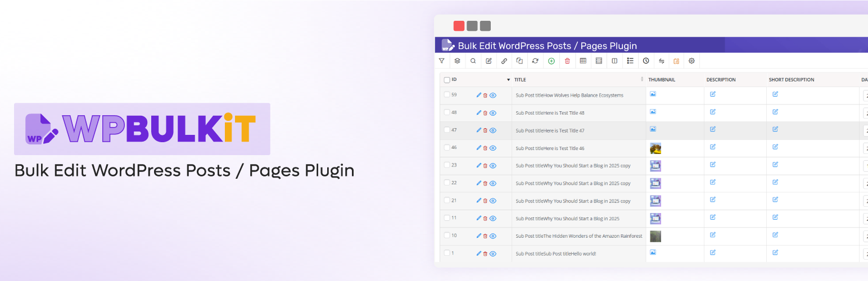Edit short description of post 1

click(775, 252)
